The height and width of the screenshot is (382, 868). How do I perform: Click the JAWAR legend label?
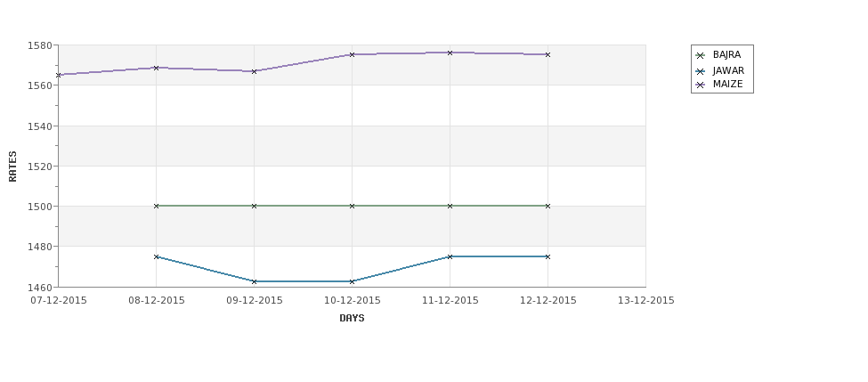point(728,71)
